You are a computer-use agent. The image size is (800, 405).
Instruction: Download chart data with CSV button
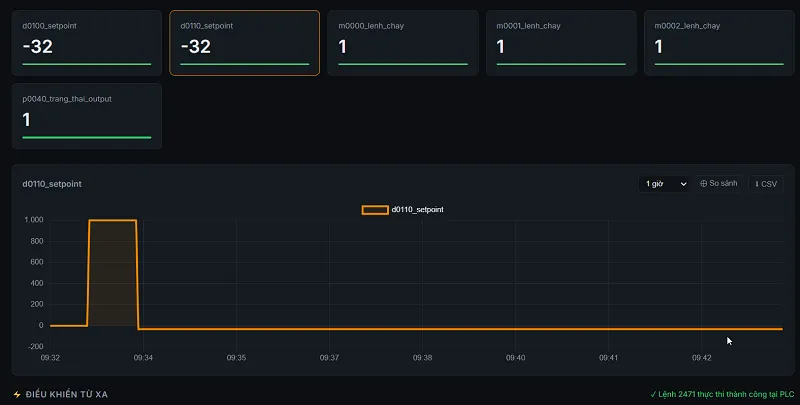pos(766,184)
